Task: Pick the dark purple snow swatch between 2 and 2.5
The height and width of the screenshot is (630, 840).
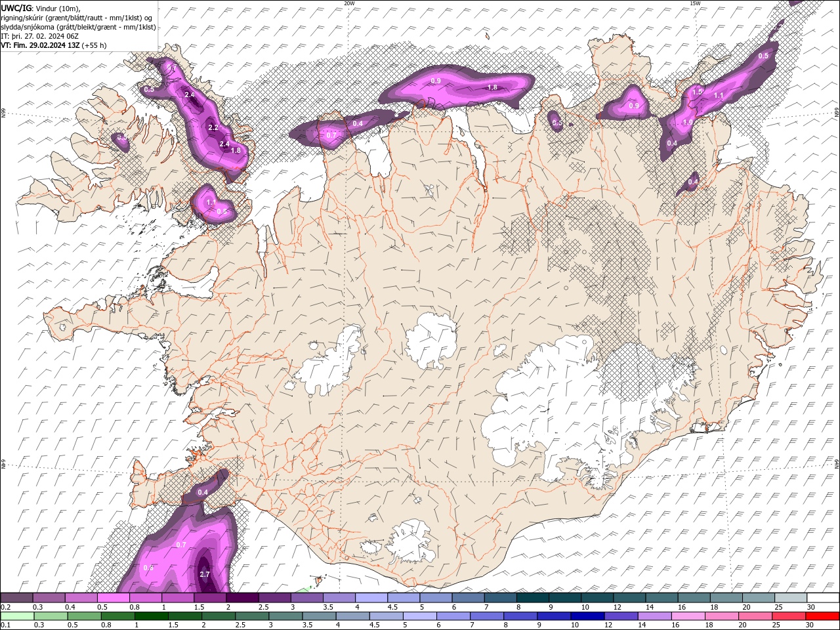Action: coord(242,598)
